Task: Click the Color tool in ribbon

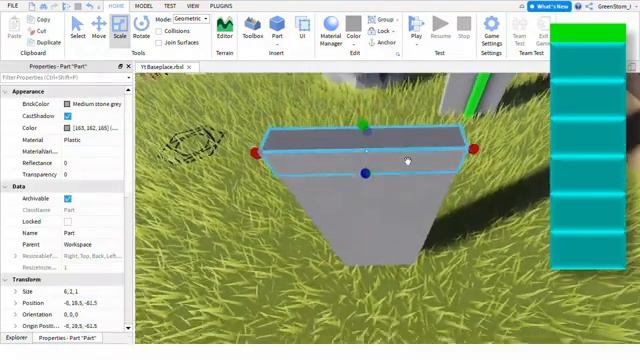Action: (353, 28)
